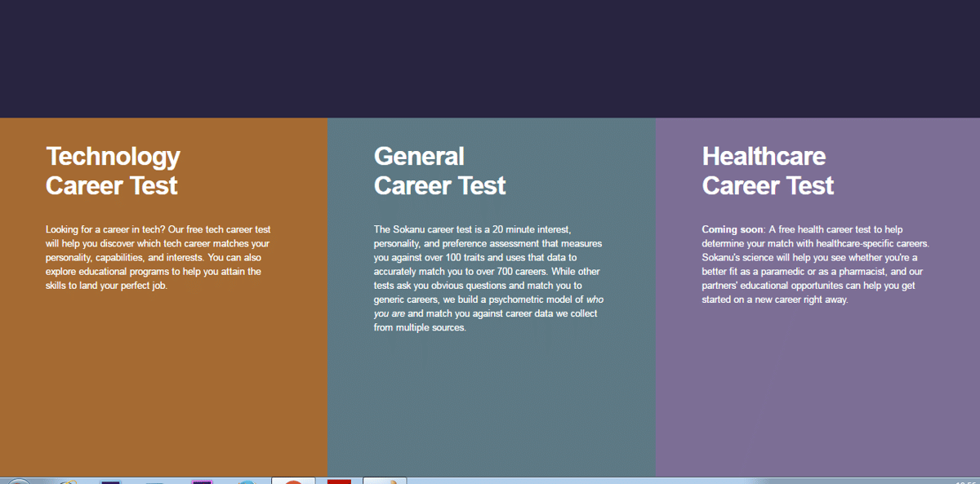Click the dark navy banner above the cards

point(490,57)
